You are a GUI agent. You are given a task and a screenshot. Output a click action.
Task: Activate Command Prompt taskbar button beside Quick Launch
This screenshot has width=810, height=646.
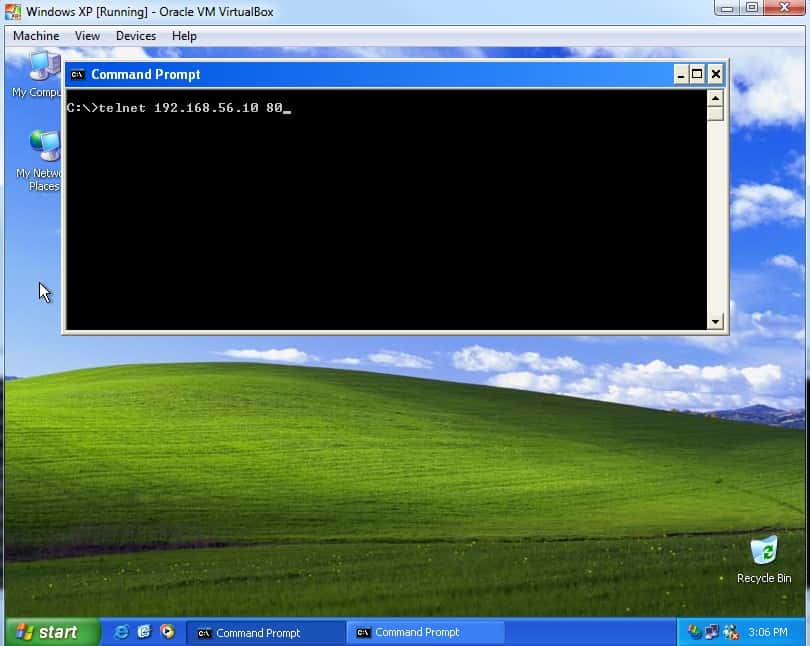coord(265,633)
